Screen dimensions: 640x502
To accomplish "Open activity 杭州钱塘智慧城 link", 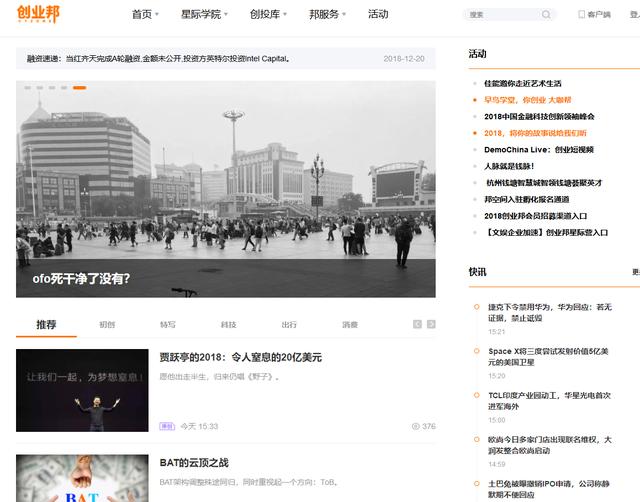I will (x=544, y=183).
